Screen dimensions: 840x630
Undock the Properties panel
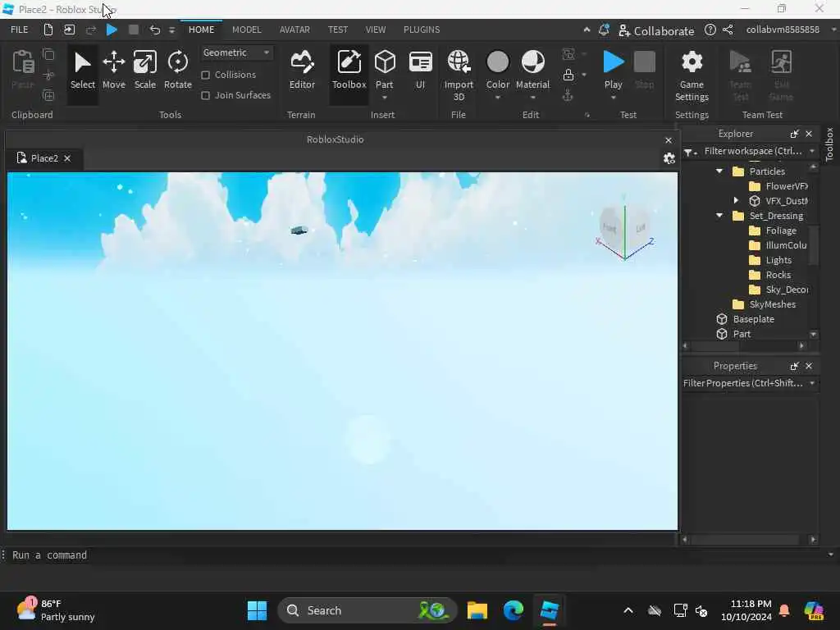794,367
